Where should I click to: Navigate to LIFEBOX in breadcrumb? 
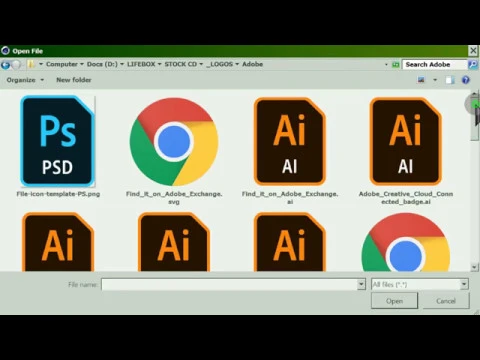coord(141,64)
